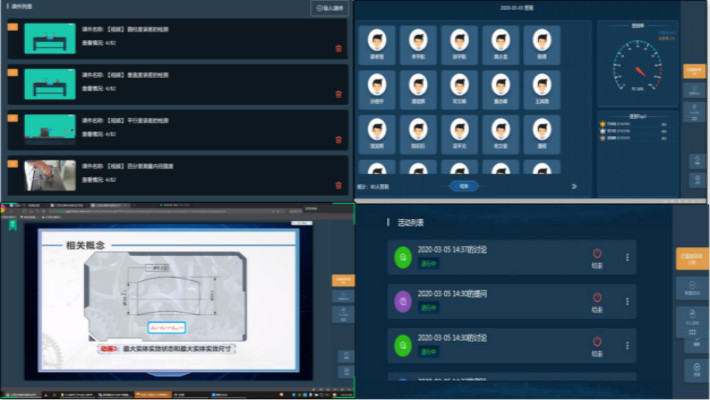Select orange highlighted tab in sign-in sidebar
The height and width of the screenshot is (400, 710).
click(695, 71)
